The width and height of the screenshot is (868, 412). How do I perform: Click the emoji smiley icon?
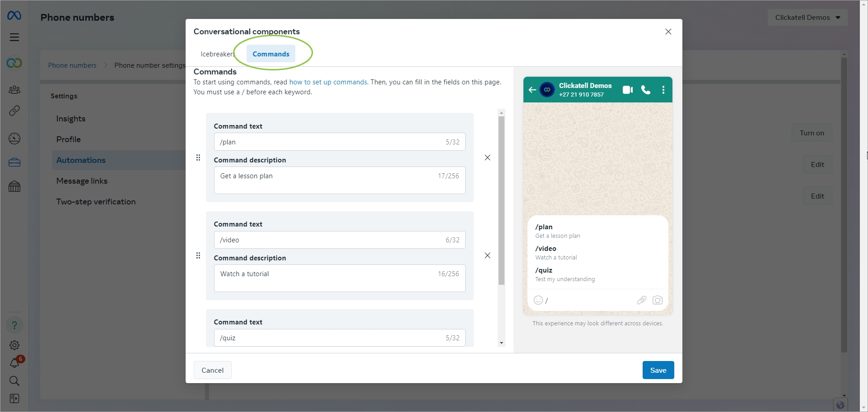pyautogui.click(x=538, y=301)
